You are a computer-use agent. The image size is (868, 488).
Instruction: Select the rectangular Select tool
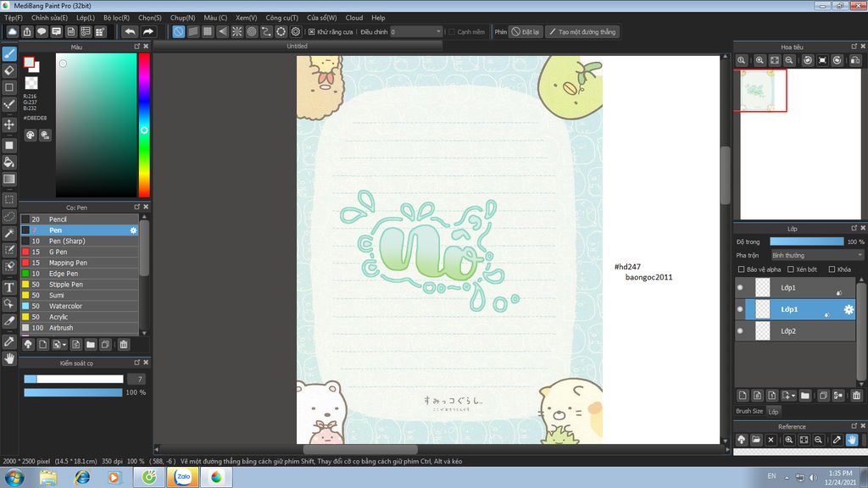[9, 199]
